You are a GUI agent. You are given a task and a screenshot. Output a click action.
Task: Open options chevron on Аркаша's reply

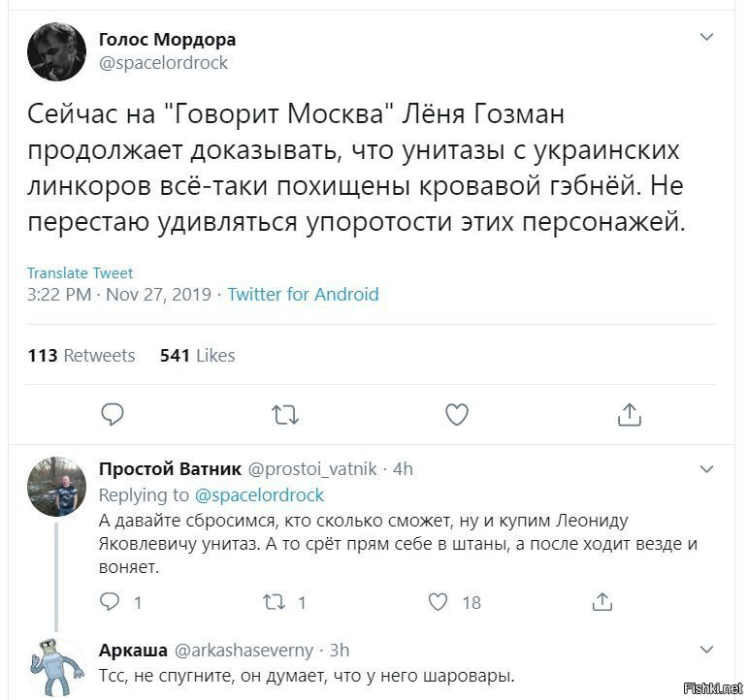click(706, 650)
